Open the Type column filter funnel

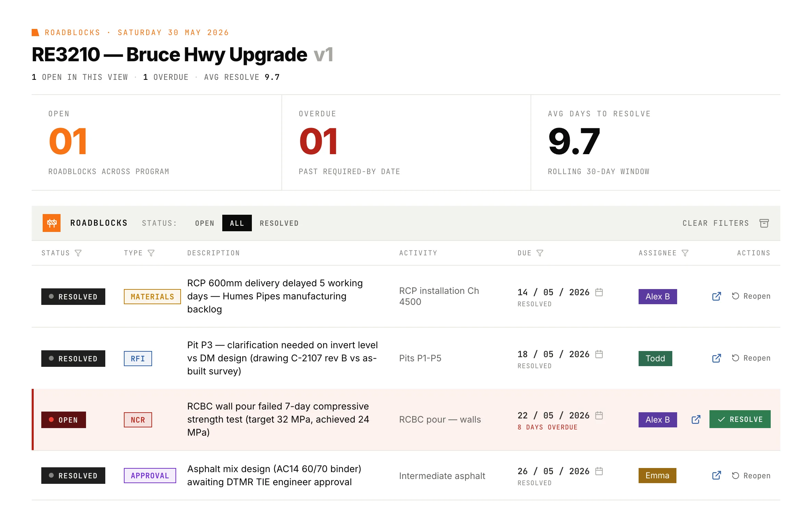pyautogui.click(x=151, y=253)
